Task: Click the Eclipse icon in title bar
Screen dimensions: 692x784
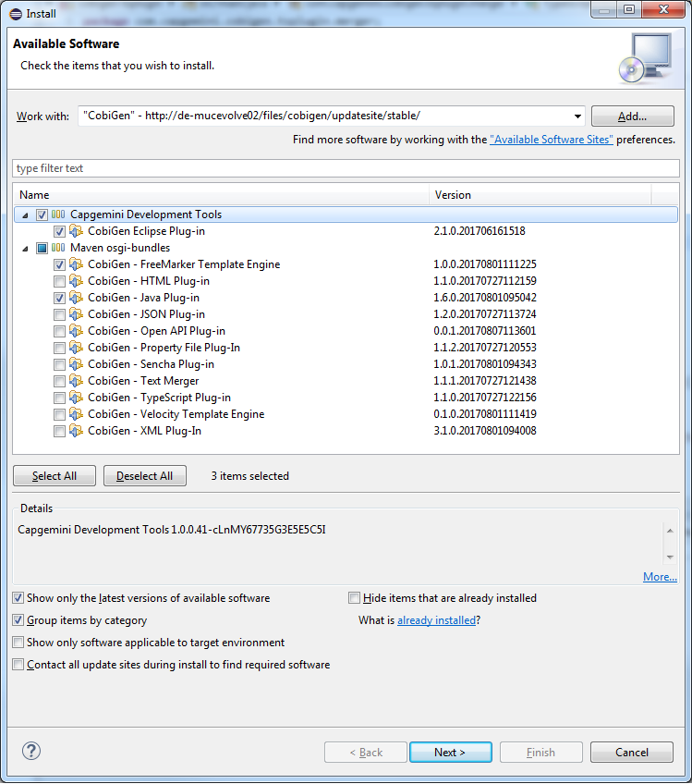Action: point(16,14)
